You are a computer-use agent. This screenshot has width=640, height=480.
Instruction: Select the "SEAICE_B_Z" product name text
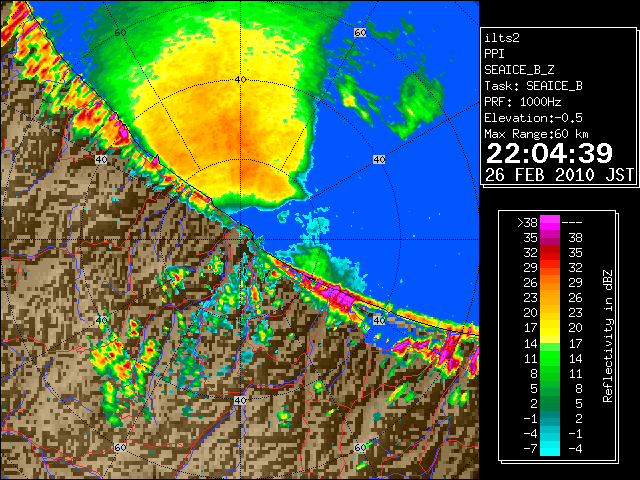519,70
